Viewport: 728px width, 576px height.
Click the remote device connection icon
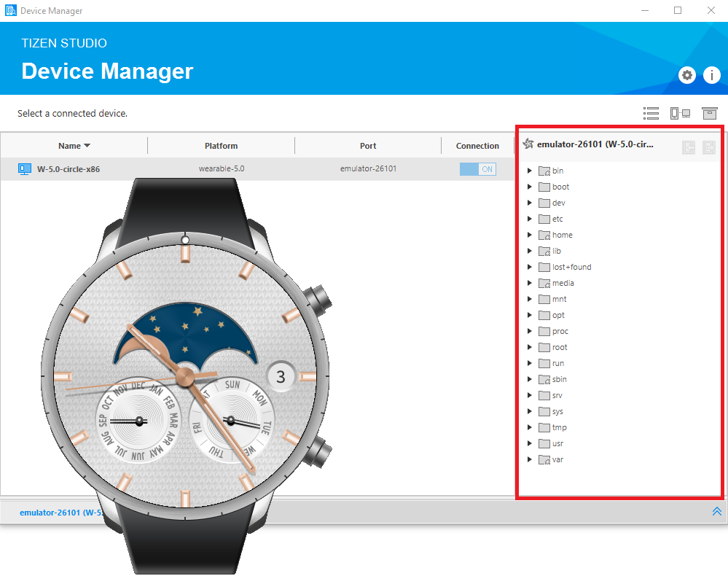(x=680, y=114)
